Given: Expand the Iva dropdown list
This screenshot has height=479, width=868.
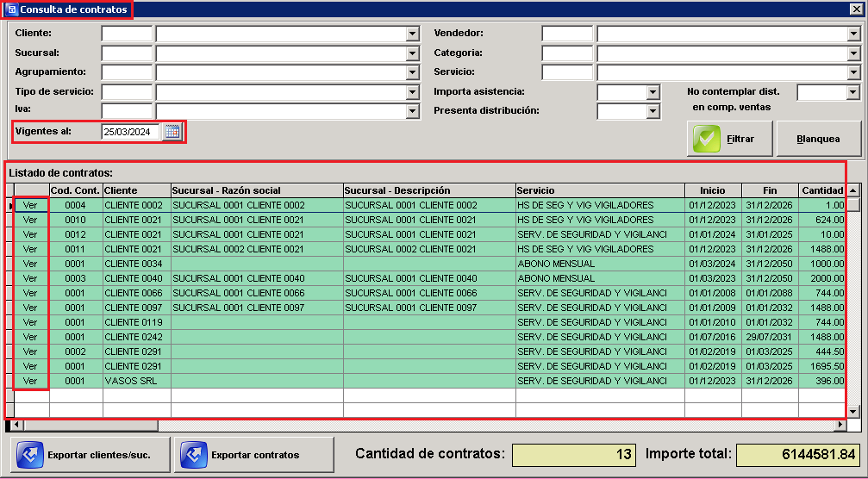Looking at the screenshot, I should (x=412, y=111).
